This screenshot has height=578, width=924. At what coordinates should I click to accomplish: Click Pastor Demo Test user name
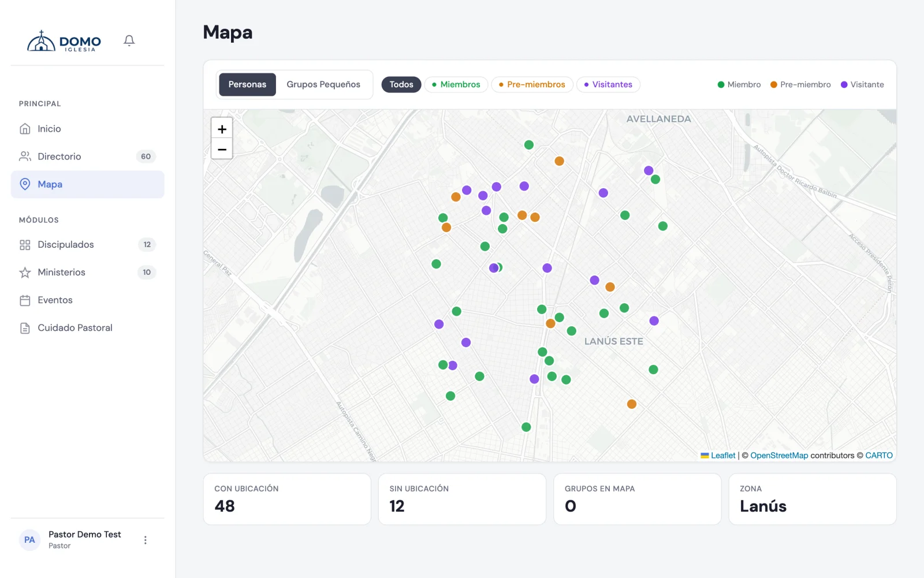(85, 535)
